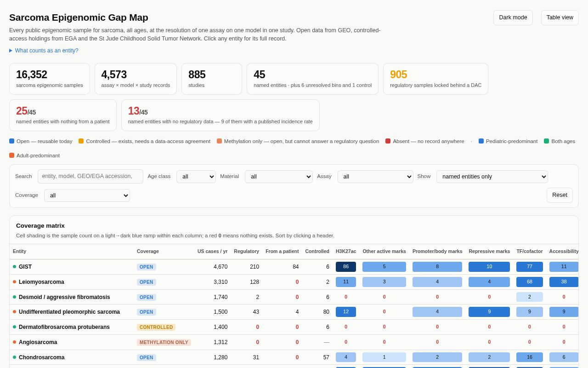The height and width of the screenshot is (368, 588).
Task: Toggle Dark mode
Action: point(513,17)
